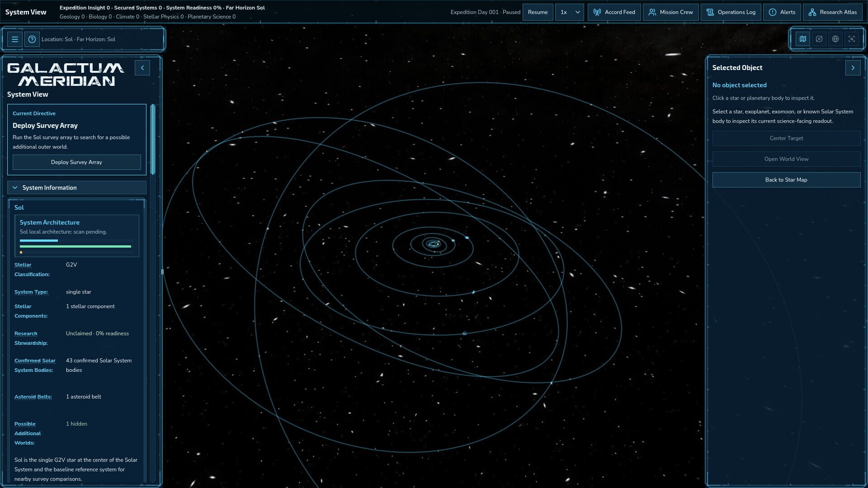Click 'Unclaimed · 0% readiness' value
The width and height of the screenshot is (868, 488).
pyautogui.click(x=97, y=333)
